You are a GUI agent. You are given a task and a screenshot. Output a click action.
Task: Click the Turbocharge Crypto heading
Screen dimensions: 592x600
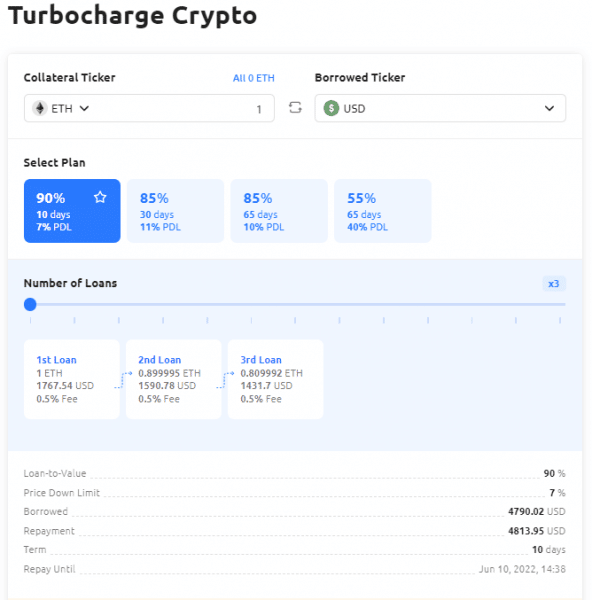pos(132,16)
